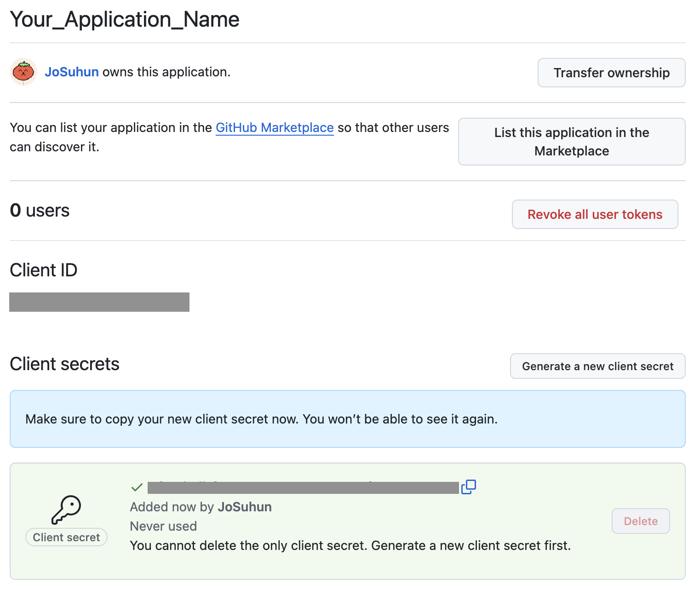Click the Client secret badge label
The image size is (700, 595).
(66, 537)
